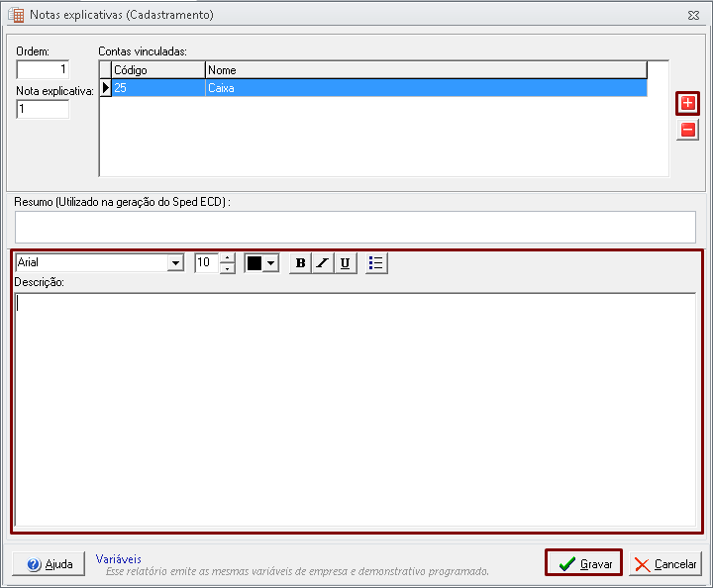Decrease font size with down arrow
Screen dimensions: 713x588
(227, 268)
